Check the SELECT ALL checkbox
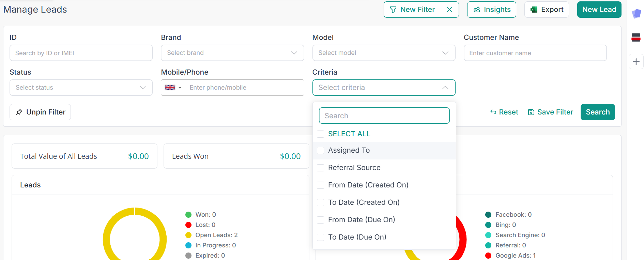644x260 pixels. coord(321,134)
